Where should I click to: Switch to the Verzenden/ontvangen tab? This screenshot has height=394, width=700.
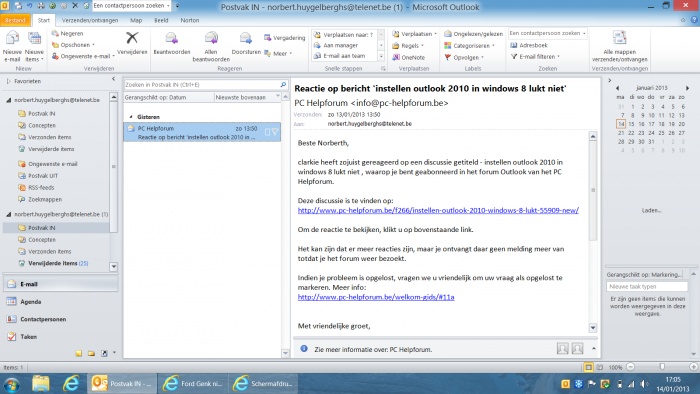pyautogui.click(x=90, y=20)
